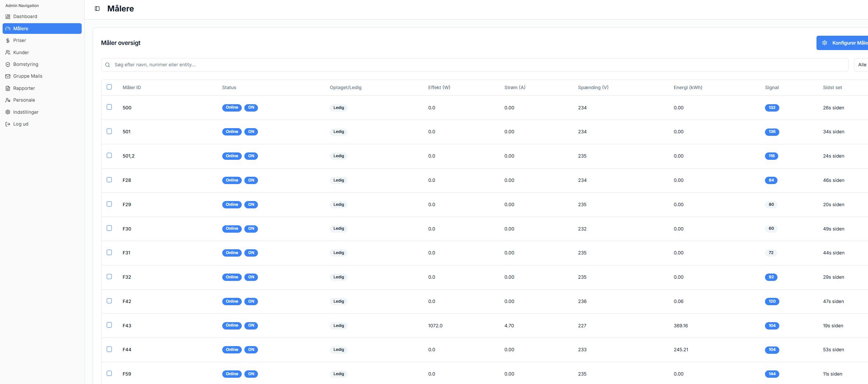Select the checkbox for meter 500

tap(109, 107)
